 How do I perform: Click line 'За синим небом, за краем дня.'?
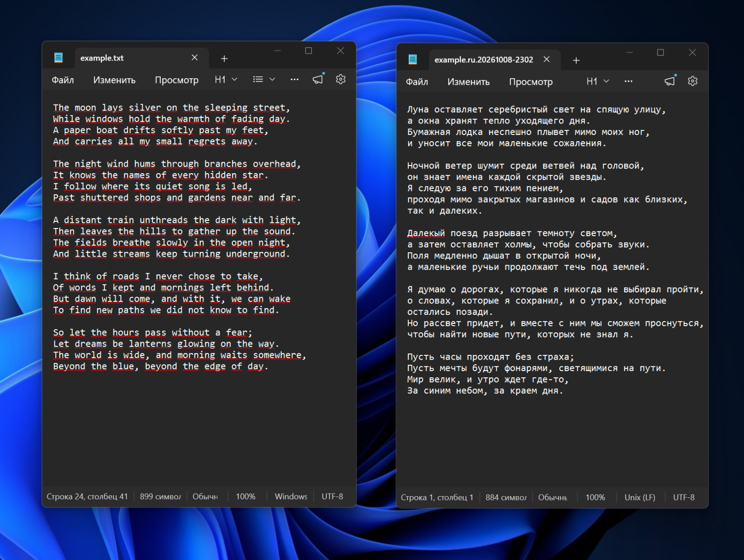pos(485,391)
